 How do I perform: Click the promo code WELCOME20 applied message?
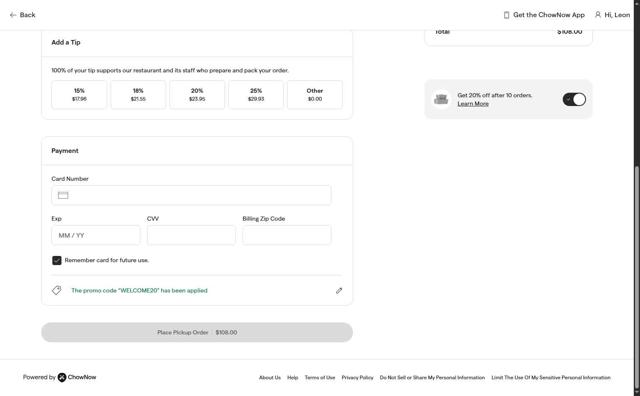click(139, 291)
